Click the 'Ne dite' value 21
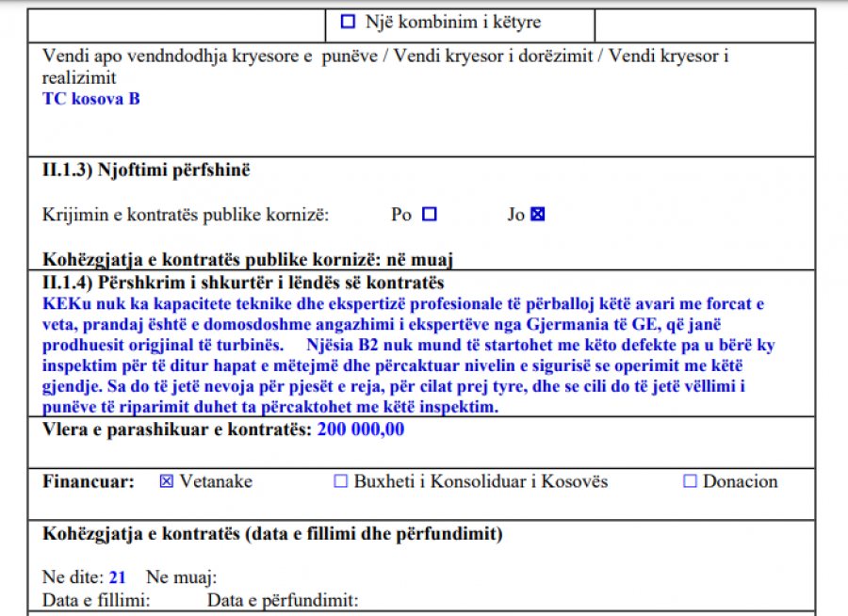Screen dimensions: 848x616 click(118, 577)
